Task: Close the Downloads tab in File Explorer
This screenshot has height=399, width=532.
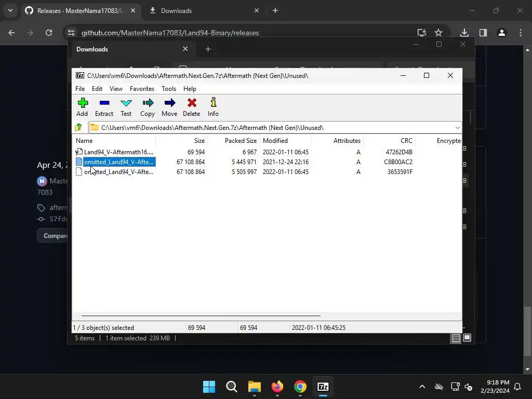Action: click(x=185, y=49)
